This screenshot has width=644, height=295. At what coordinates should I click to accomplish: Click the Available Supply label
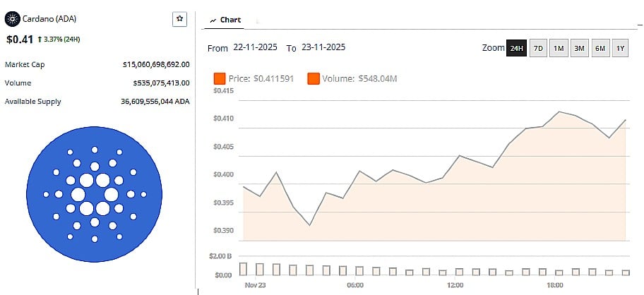(33, 102)
